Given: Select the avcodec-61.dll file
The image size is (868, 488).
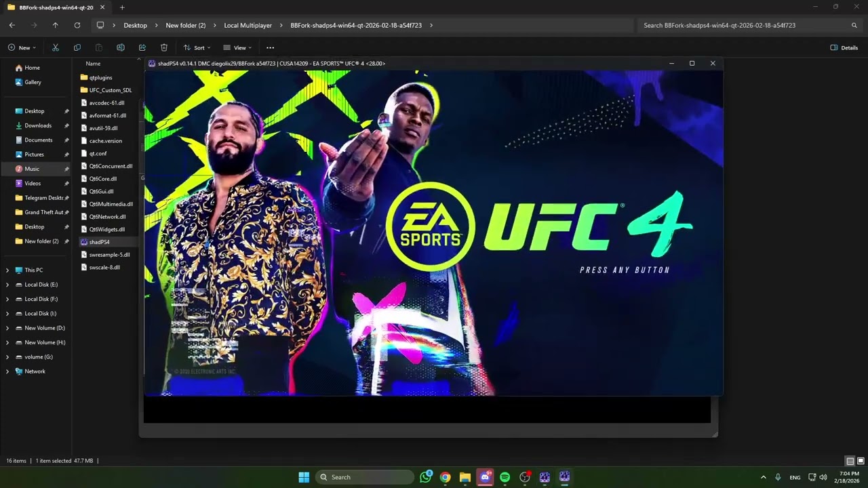Looking at the screenshot, I should 106,103.
